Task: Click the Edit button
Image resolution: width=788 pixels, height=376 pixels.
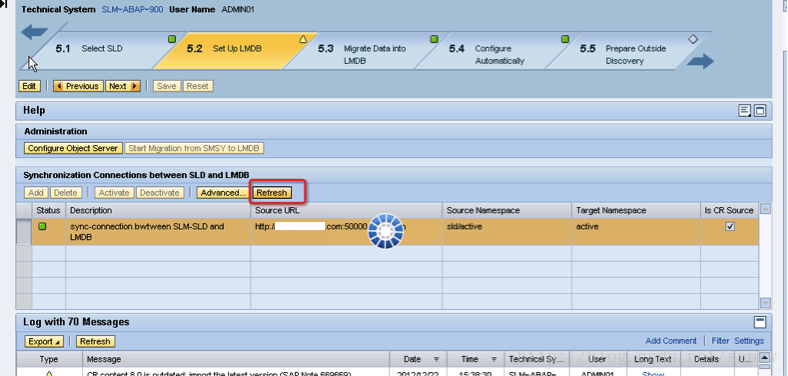Action: [29, 86]
